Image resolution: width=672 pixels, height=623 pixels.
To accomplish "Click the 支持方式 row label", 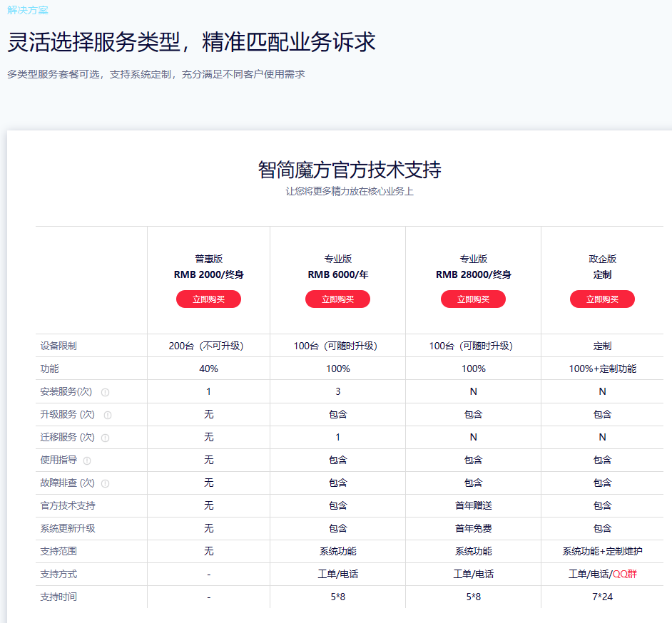I will click(58, 574).
